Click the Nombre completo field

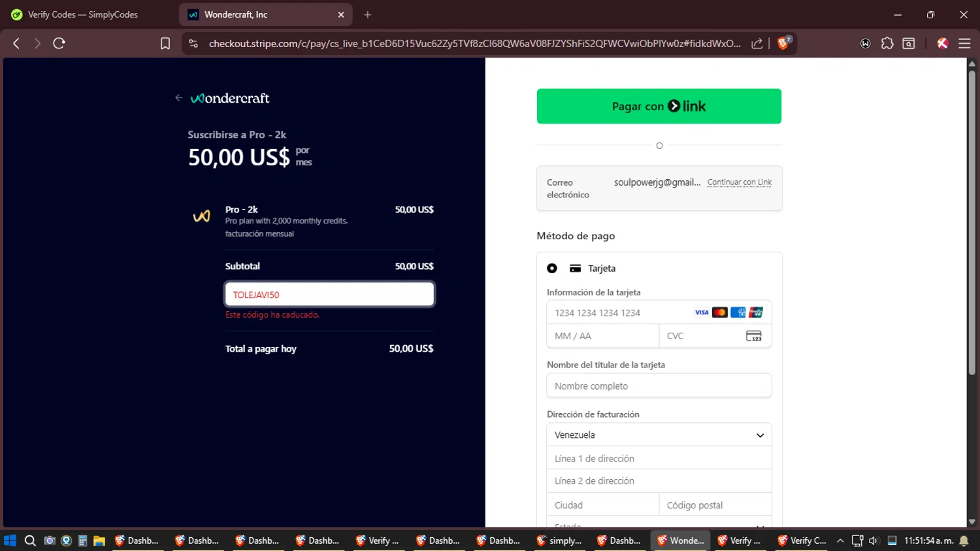(x=659, y=386)
